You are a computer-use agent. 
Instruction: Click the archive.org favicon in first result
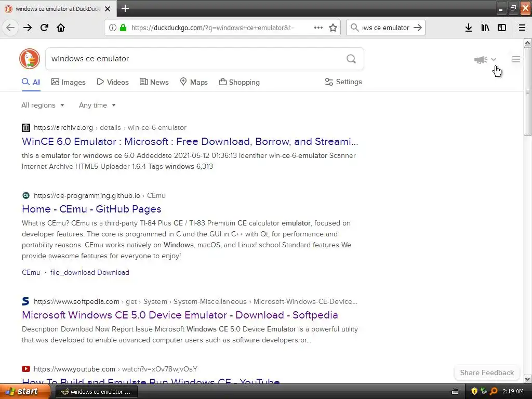pos(26,128)
